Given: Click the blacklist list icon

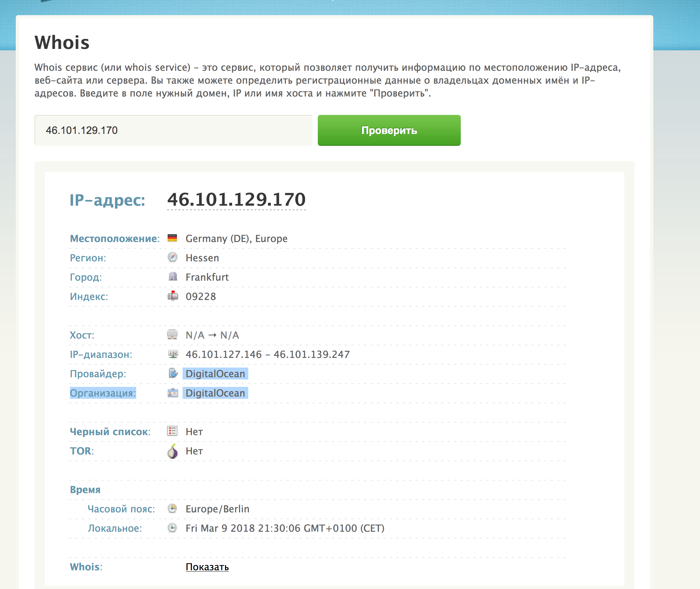Looking at the screenshot, I should point(172,431).
